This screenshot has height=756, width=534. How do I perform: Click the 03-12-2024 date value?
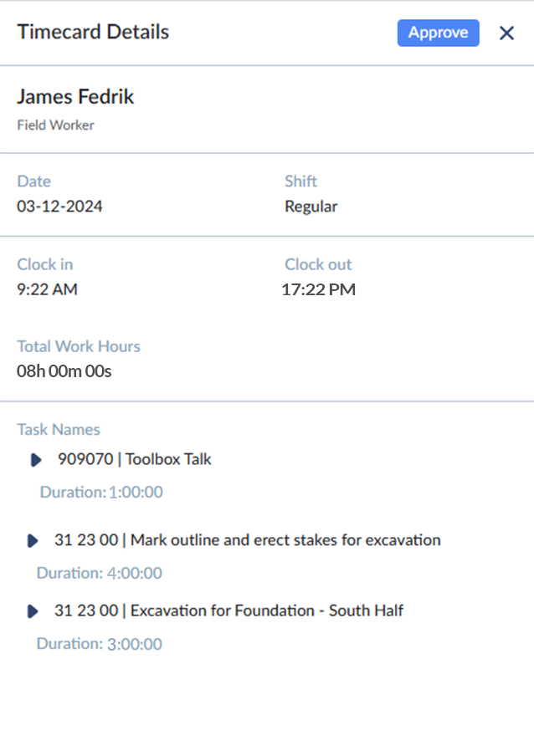click(x=59, y=207)
